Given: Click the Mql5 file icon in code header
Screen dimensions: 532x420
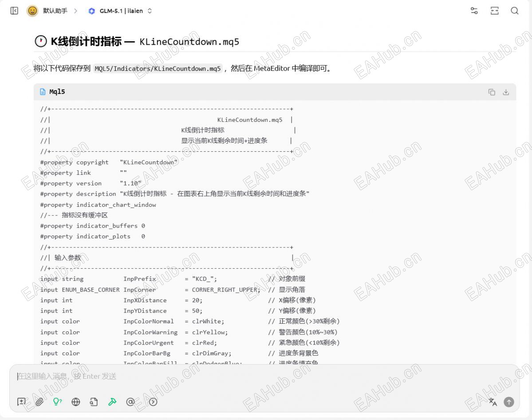Looking at the screenshot, I should pos(43,92).
